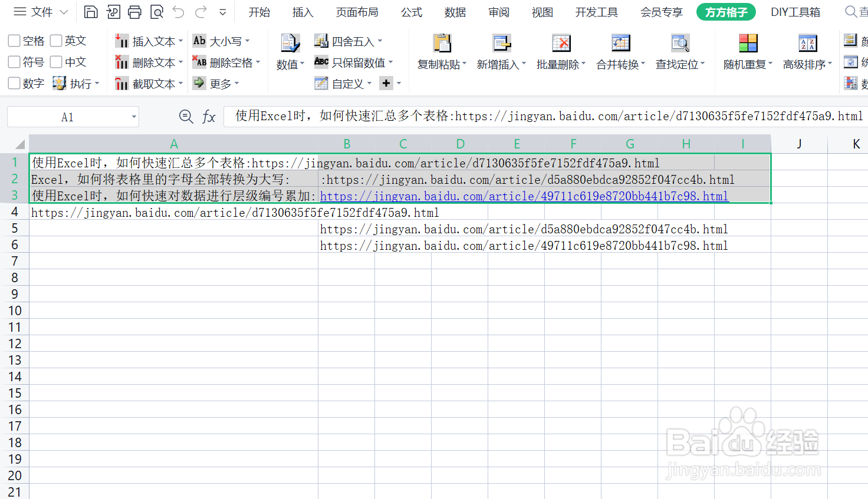Click the 截取文本 icon
The image size is (868, 499).
[x=121, y=84]
